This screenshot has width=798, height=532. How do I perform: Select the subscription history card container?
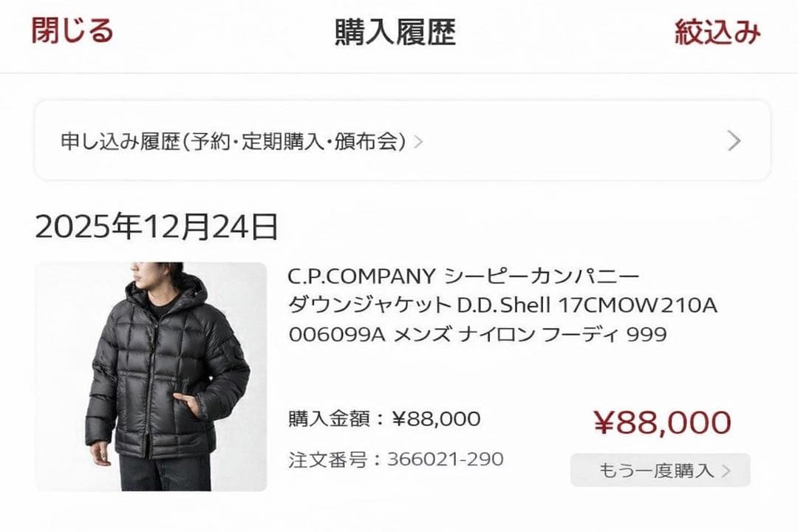[x=399, y=140]
